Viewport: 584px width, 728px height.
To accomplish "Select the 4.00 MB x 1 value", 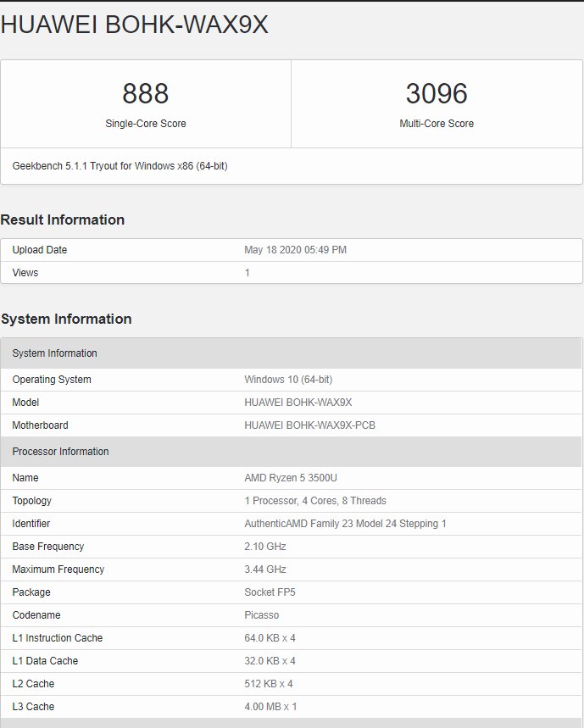I will click(x=270, y=707).
